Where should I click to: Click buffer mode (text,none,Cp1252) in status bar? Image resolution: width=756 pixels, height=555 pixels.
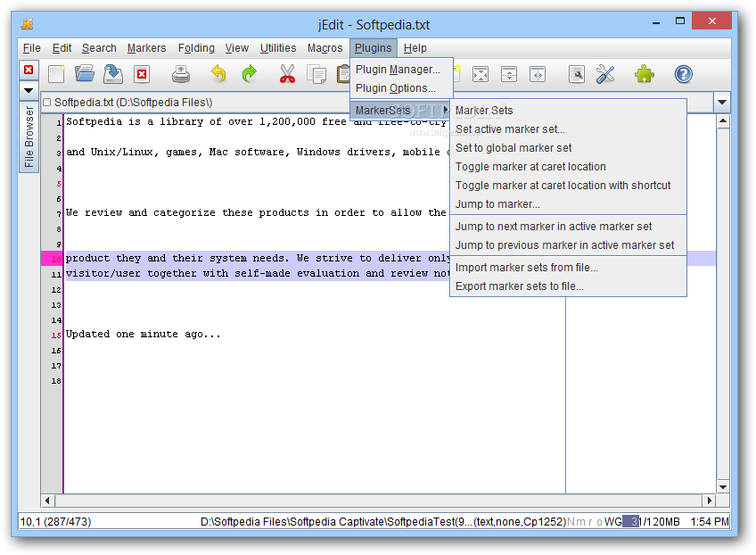520,522
